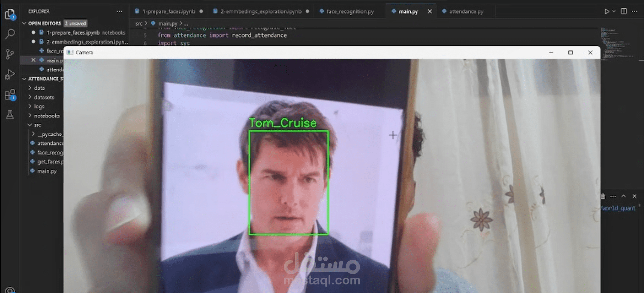Open the Testing flask icon

pyautogui.click(x=10, y=114)
